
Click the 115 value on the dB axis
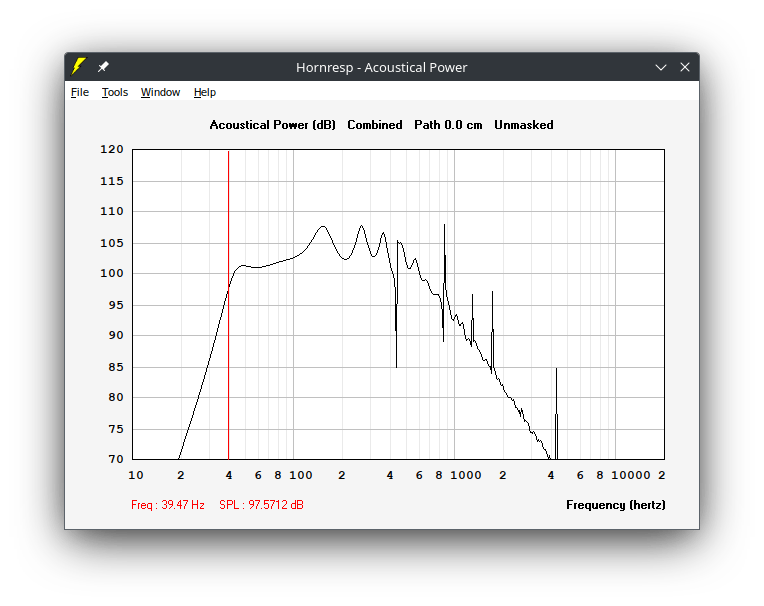click(112, 181)
